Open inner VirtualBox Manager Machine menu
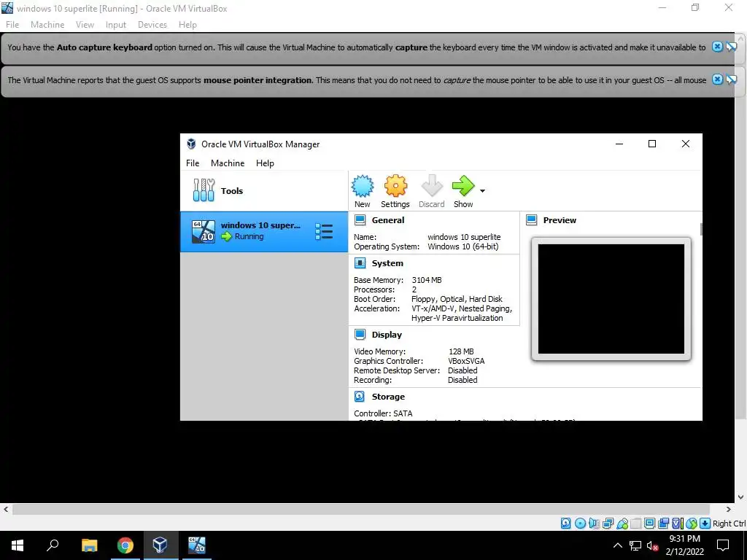The width and height of the screenshot is (747, 560). tap(228, 163)
